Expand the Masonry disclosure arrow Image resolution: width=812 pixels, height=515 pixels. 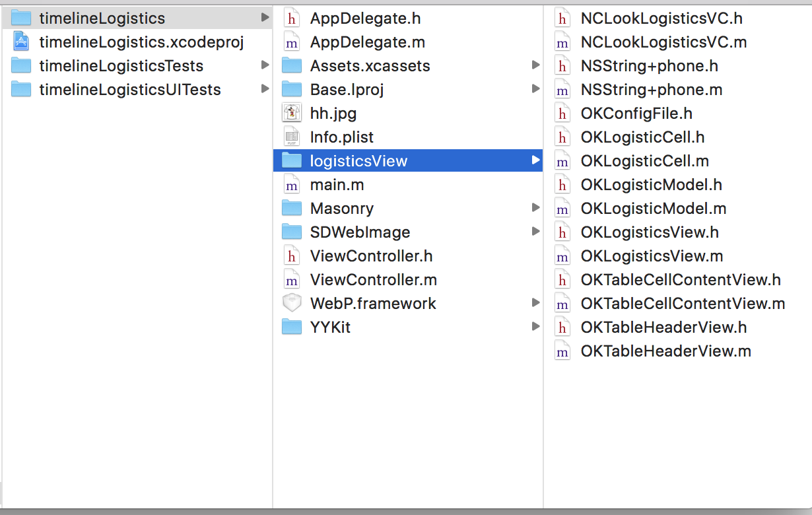click(x=535, y=208)
